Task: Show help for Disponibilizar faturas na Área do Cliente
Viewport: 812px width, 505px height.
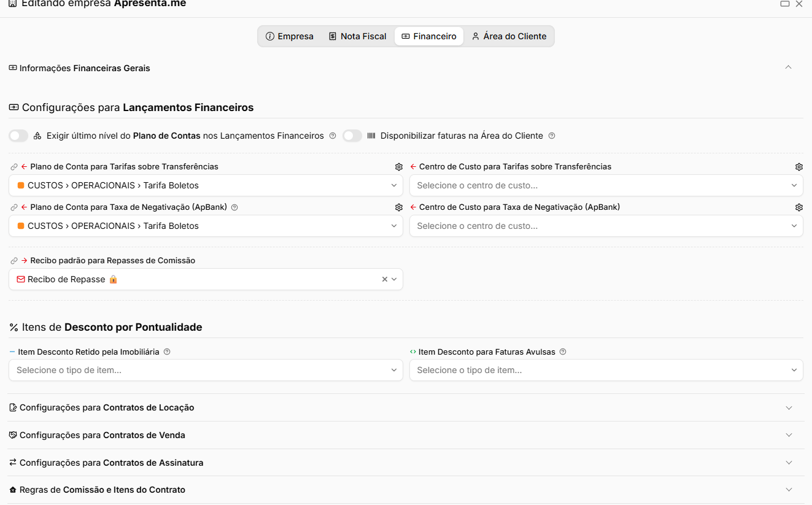Action: click(552, 136)
